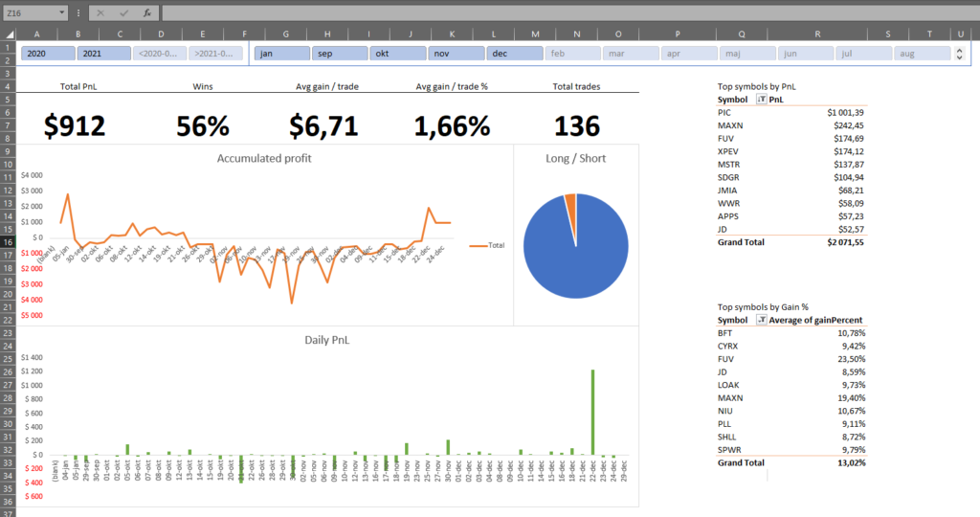Viewport: 980px width, 517px height.
Task: Open the Symbol filter dropdown in Gain % table
Action: coord(761,320)
